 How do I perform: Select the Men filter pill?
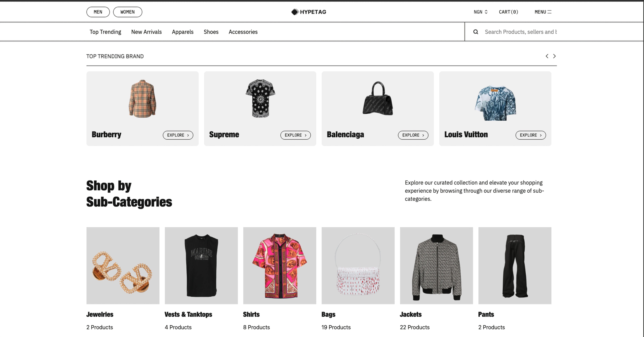click(98, 12)
